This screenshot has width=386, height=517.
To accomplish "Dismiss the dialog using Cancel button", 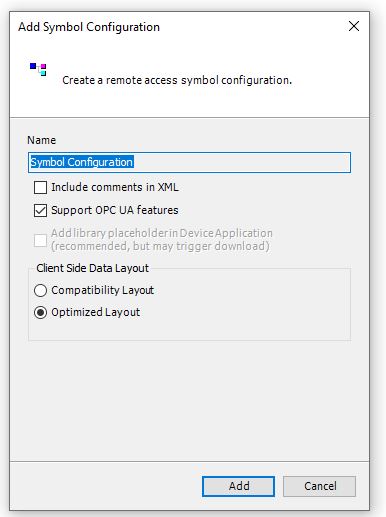I will 320,486.
